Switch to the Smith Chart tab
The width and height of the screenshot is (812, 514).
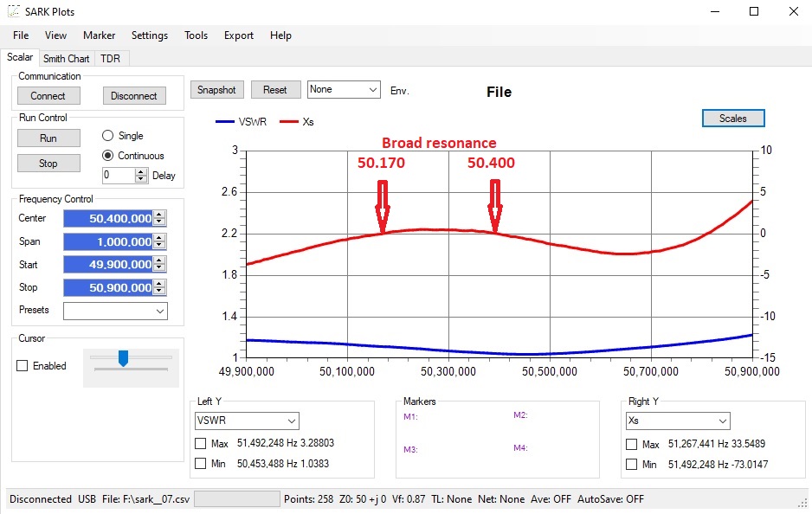[x=67, y=59]
